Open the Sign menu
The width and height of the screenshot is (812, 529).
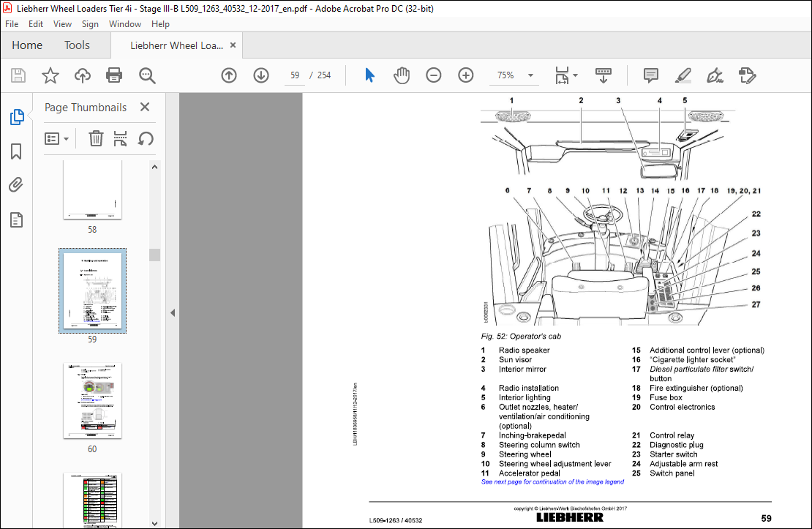(90, 24)
